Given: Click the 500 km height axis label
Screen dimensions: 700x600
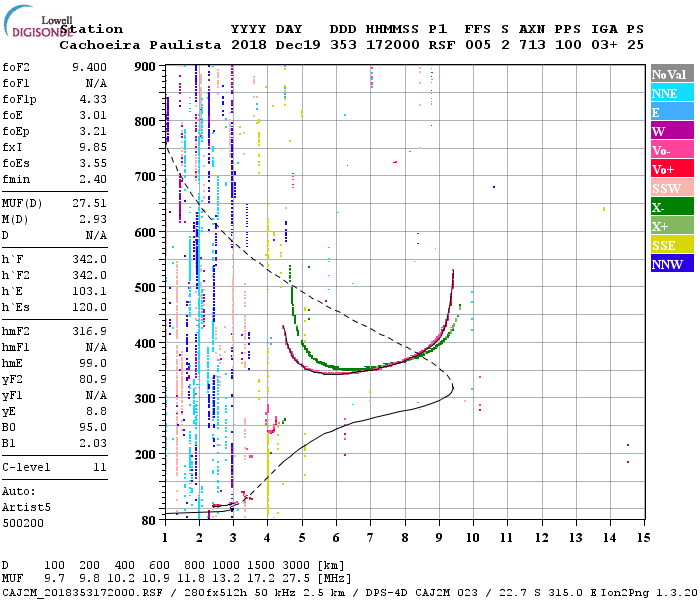Looking at the screenshot, I should tap(145, 288).
